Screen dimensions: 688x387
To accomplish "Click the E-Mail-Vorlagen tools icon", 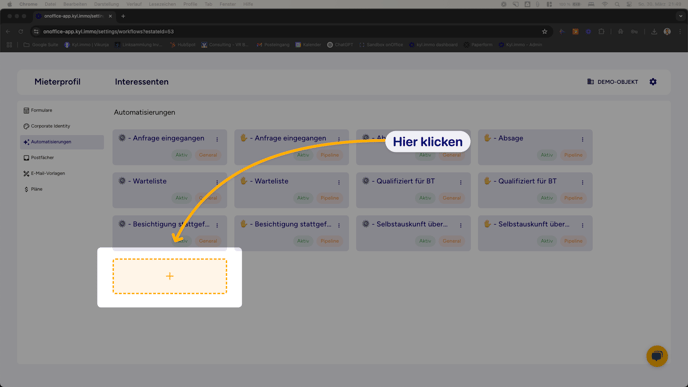I will point(26,173).
